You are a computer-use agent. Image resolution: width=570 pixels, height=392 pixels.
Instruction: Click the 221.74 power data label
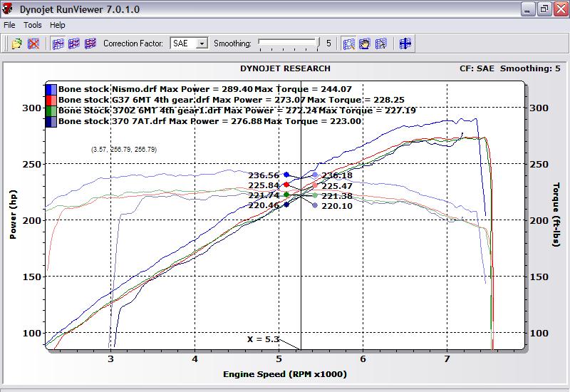tap(264, 195)
